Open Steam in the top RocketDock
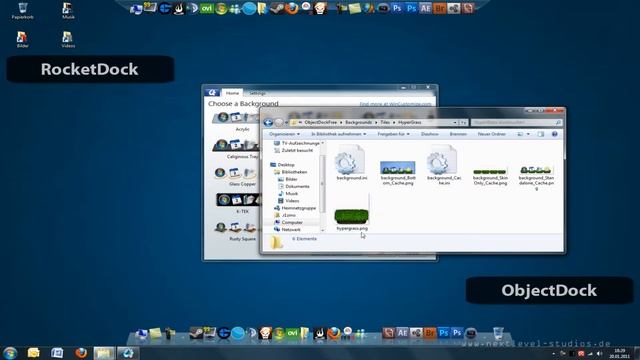This screenshot has width=640, height=360. click(x=277, y=8)
